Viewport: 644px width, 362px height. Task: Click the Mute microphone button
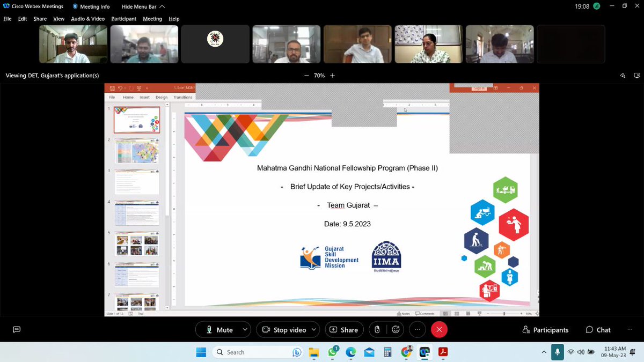(x=220, y=330)
